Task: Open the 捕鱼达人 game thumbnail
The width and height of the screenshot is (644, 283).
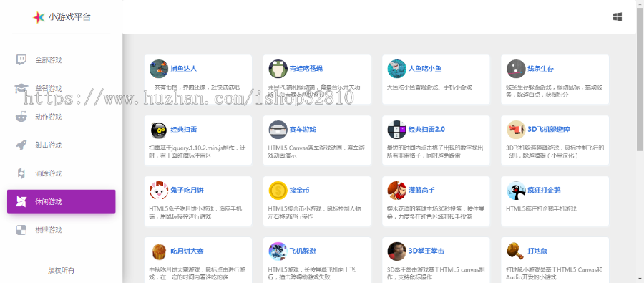Action: (x=159, y=69)
